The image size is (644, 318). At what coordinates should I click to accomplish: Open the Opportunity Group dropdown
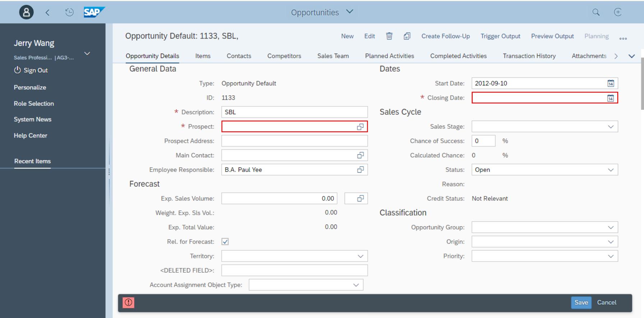click(611, 227)
